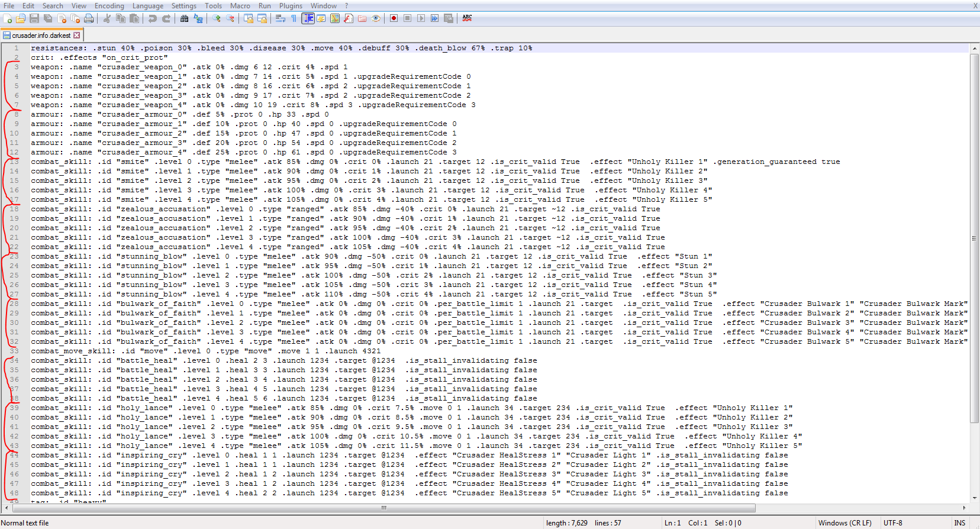Click the INS insert mode indicator

coord(959,523)
